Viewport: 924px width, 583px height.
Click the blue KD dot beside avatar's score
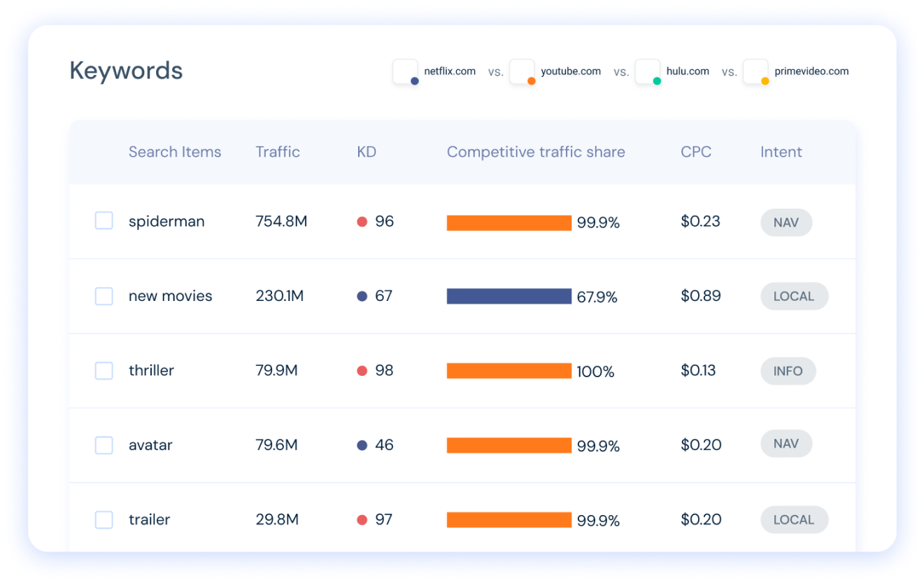click(362, 444)
